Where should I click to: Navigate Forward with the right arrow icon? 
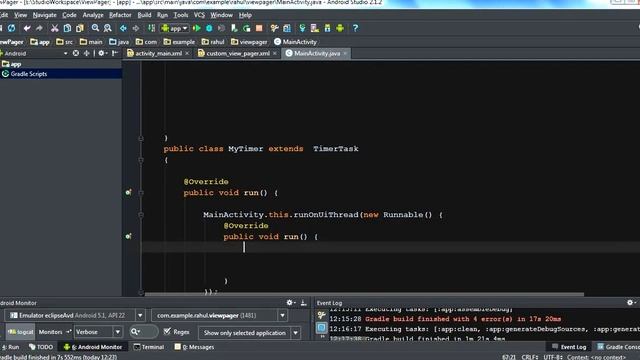pos(136,28)
